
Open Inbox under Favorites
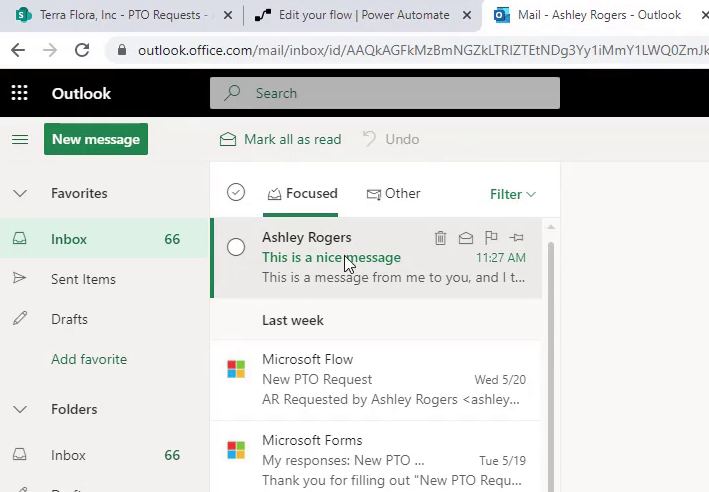pos(104,238)
